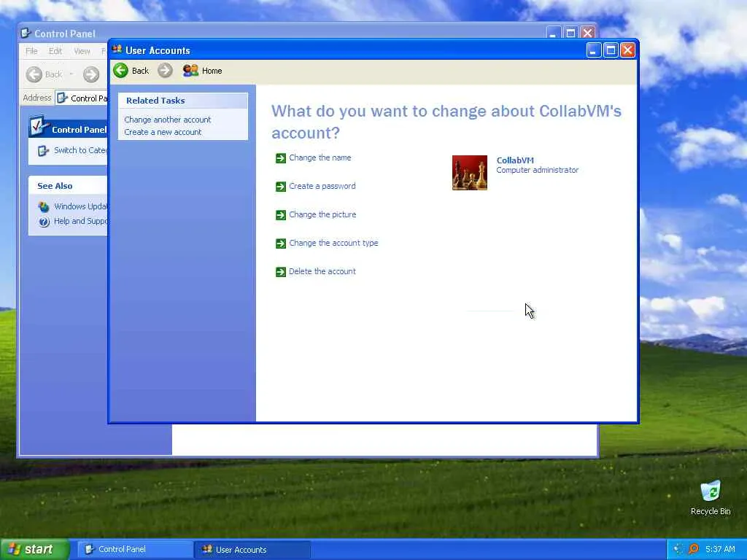This screenshot has width=747, height=560.
Task: Click the Help and Support question mark icon
Action: 44,222
